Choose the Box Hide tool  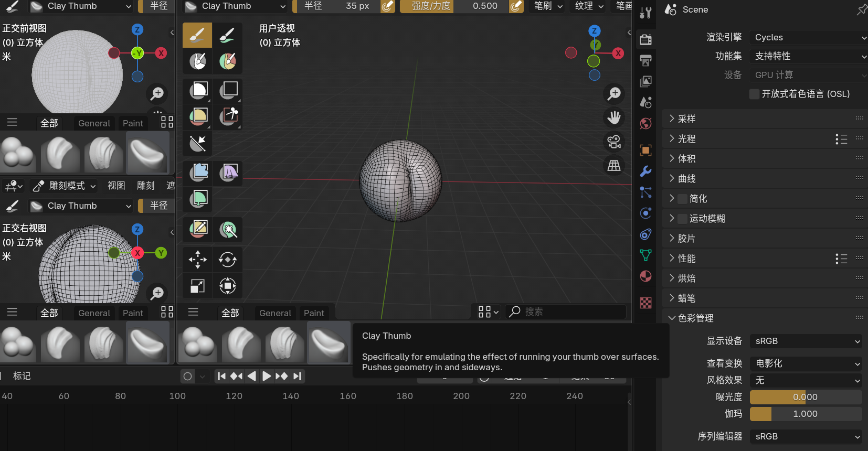tap(227, 90)
